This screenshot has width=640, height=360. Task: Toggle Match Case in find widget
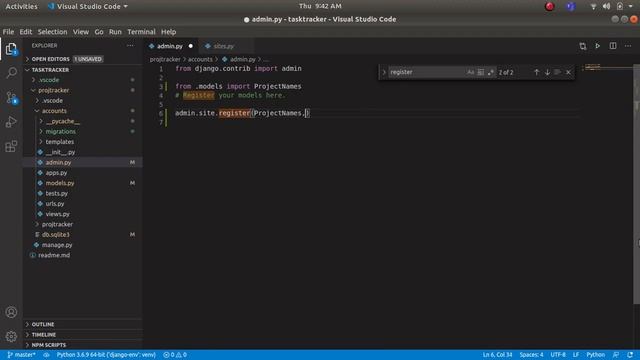pyautogui.click(x=471, y=72)
